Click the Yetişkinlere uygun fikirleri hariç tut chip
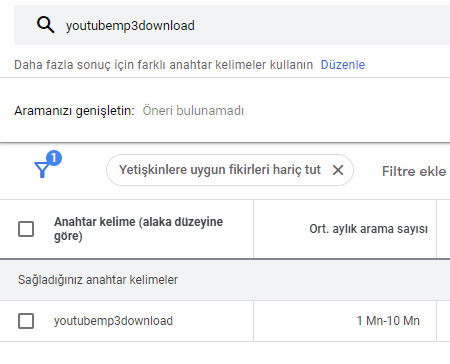 tap(230, 170)
